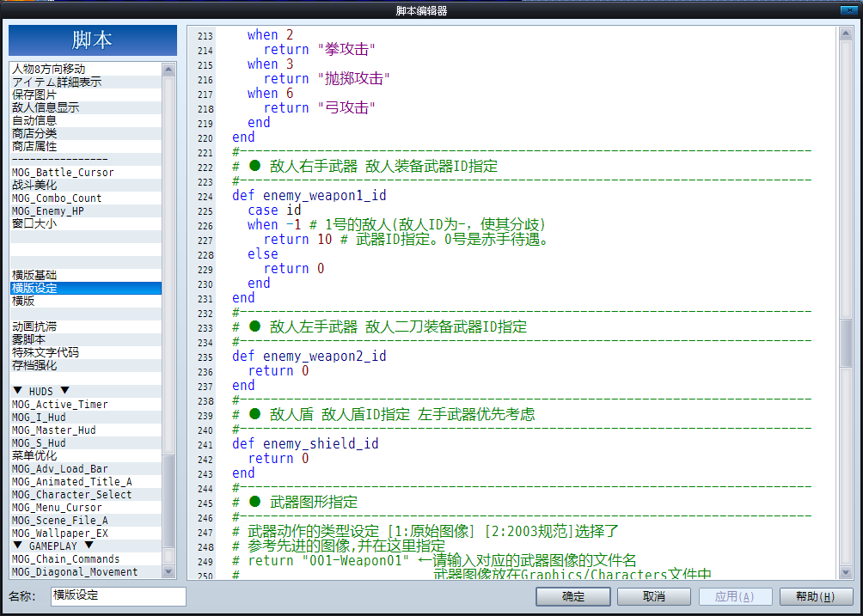Image resolution: width=863 pixels, height=616 pixels.
Task: Select script MOG_Chain_Commands
Action: point(86,558)
